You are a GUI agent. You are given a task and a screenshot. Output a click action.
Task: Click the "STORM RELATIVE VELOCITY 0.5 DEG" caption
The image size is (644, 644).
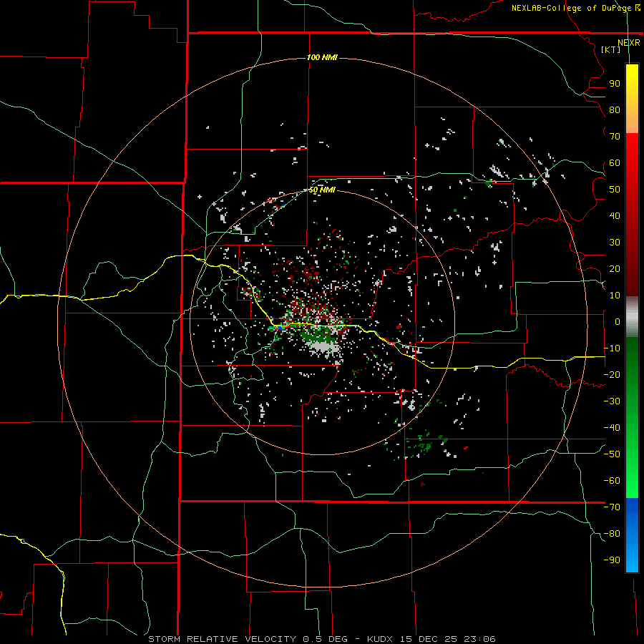(x=248, y=639)
